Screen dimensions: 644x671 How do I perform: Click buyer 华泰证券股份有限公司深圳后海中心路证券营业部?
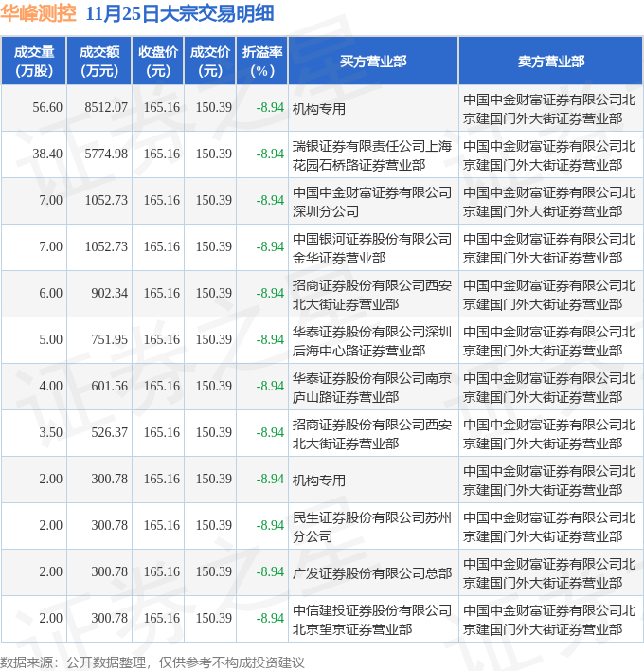pos(372,341)
